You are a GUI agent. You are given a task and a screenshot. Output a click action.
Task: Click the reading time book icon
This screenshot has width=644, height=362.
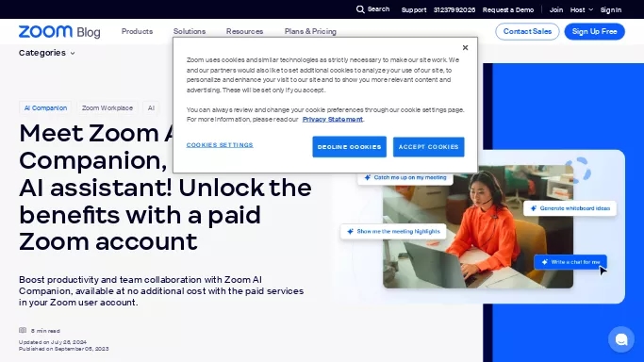pos(23,330)
